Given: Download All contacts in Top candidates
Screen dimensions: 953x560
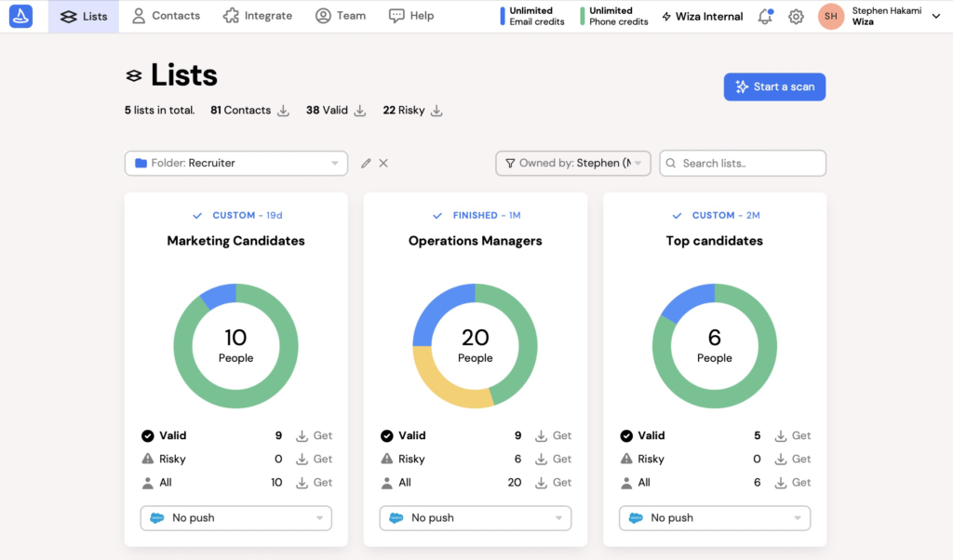Looking at the screenshot, I should pos(781,483).
